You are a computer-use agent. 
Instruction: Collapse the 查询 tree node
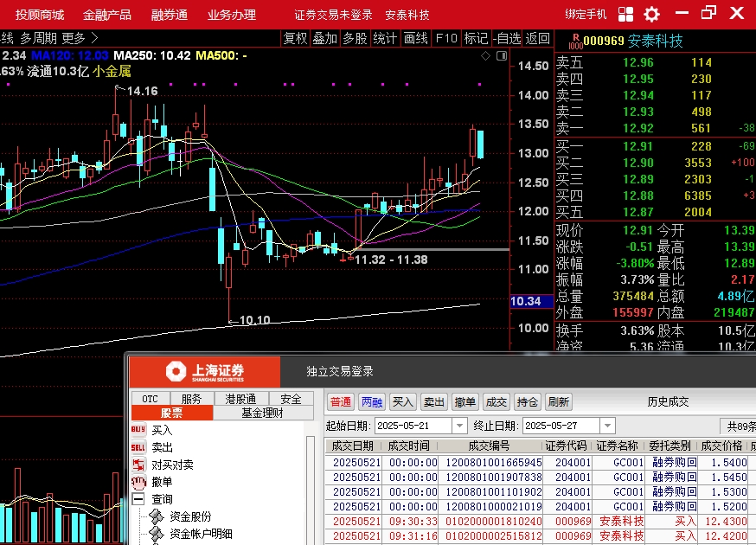[x=138, y=499]
